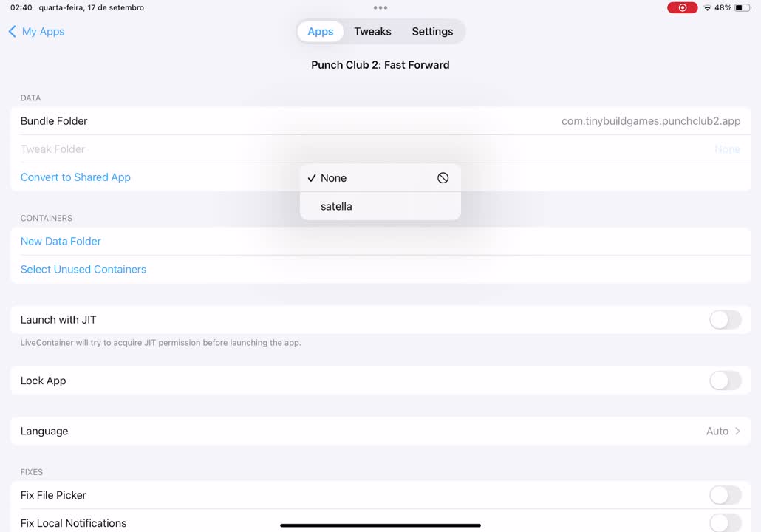This screenshot has width=761, height=532.
Task: Click the prohibited circle icon beside None
Action: [443, 177]
